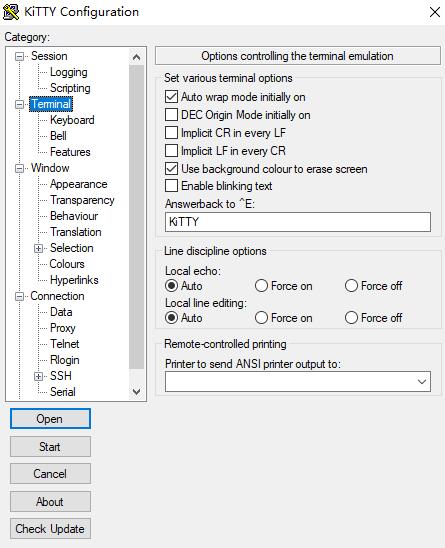Collapse the Connection tree node
The image size is (445, 548).
coord(20,296)
